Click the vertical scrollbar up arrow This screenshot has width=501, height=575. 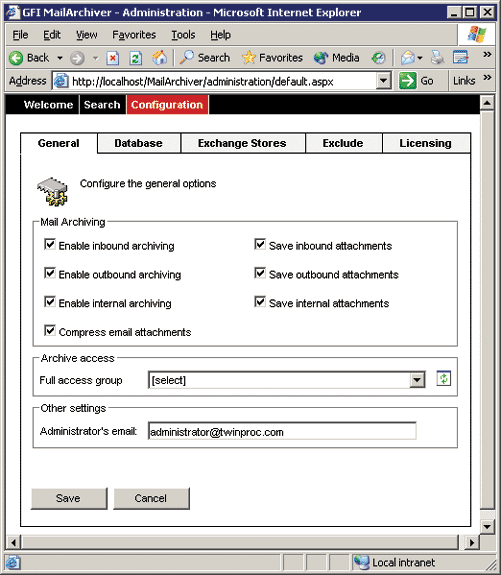[487, 103]
